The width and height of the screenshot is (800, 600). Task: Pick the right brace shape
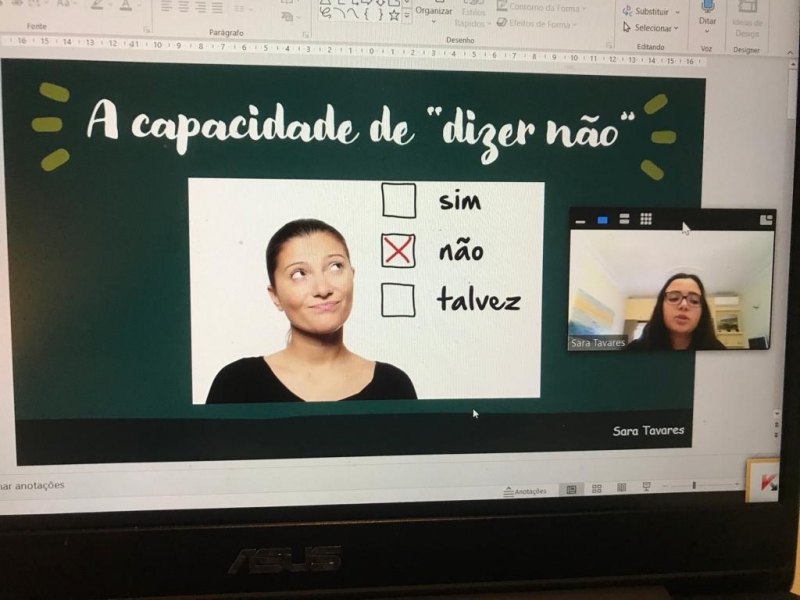[x=380, y=15]
